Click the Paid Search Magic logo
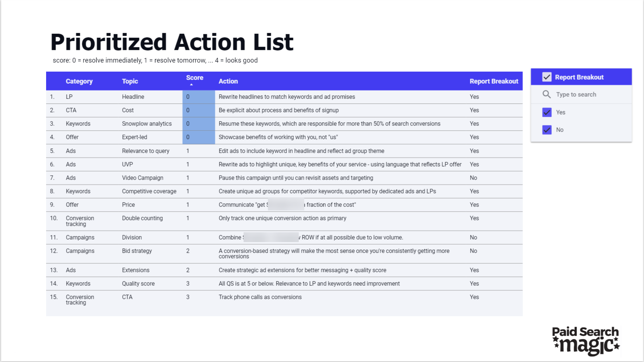Screen dimensions: 644x362 (x=586, y=341)
